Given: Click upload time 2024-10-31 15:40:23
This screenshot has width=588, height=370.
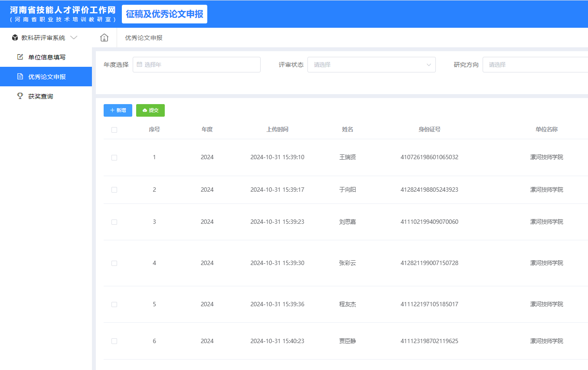Looking at the screenshot, I should coord(277,341).
